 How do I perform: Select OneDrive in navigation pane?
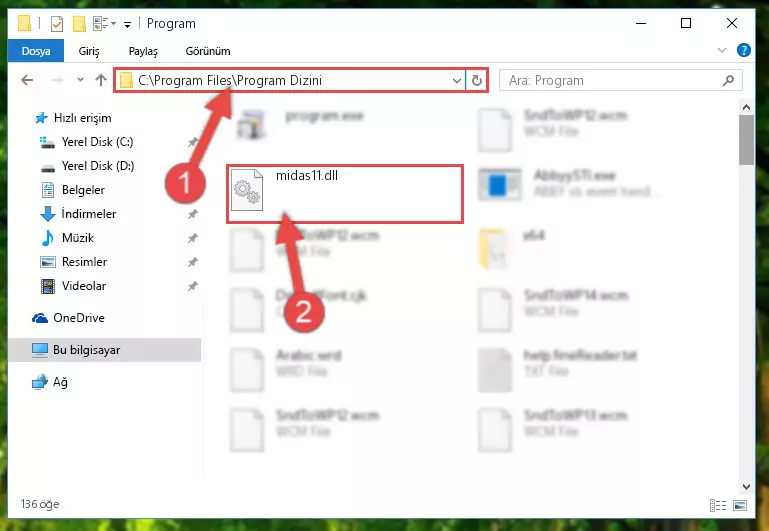(78, 318)
